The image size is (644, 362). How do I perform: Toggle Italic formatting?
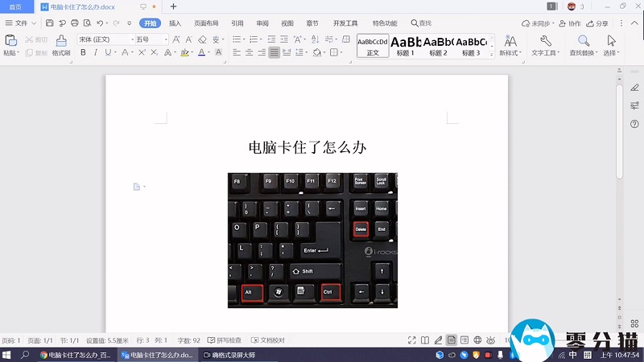point(95,53)
